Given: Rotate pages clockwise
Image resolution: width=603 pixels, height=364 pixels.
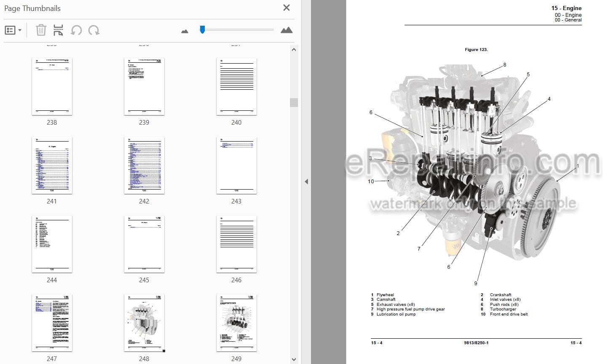Looking at the screenshot, I should [94, 30].
